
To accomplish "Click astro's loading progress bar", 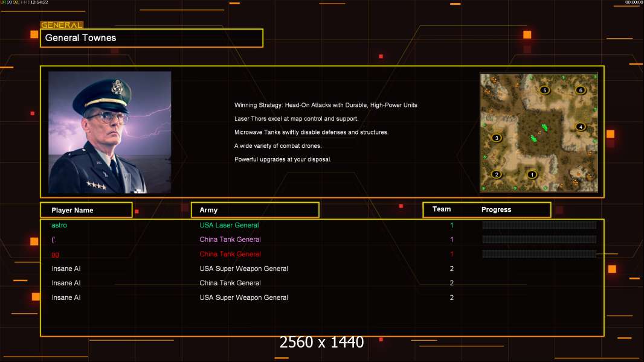I will point(539,224).
